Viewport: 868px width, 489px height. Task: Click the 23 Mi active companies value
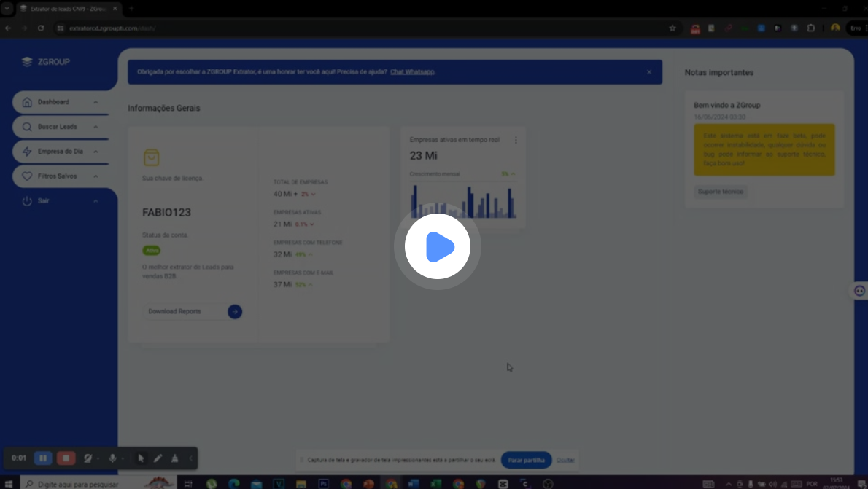(424, 156)
